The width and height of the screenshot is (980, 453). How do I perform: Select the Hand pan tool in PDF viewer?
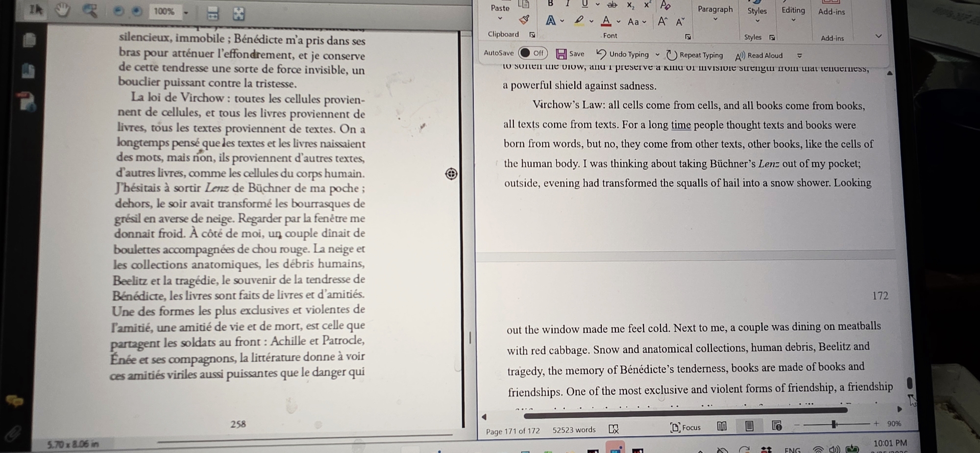tap(62, 10)
